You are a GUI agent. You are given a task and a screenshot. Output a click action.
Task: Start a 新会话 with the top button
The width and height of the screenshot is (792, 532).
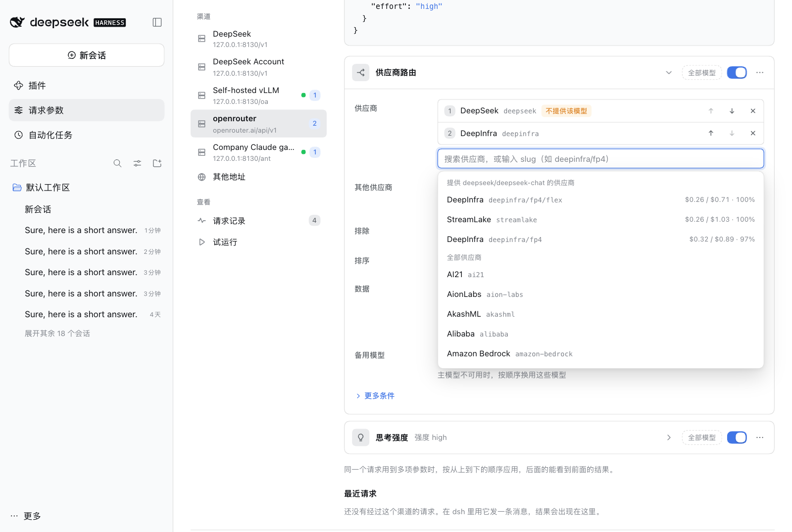pyautogui.click(x=87, y=55)
